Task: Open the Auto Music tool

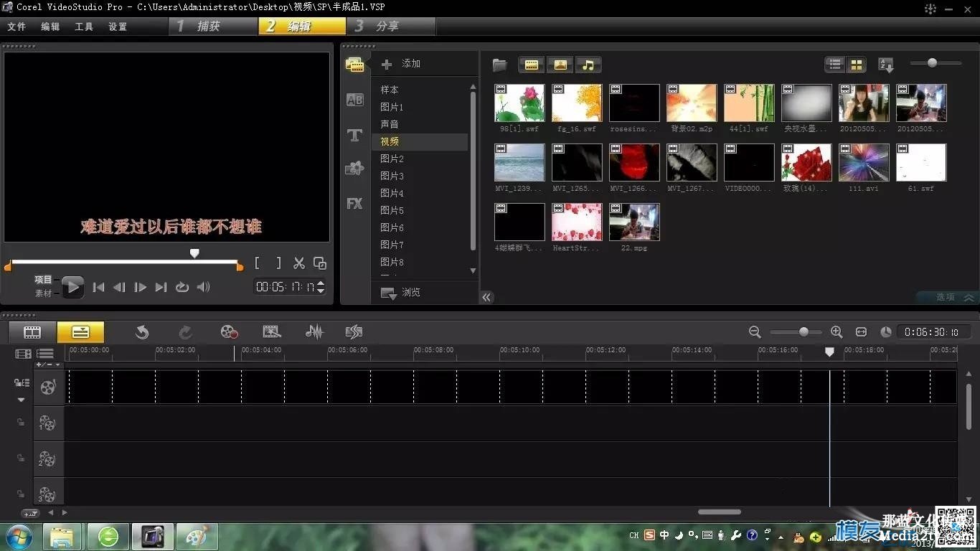Action: (354, 331)
